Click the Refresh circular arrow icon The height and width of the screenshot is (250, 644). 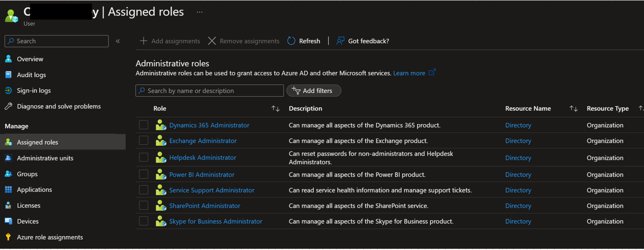point(291,41)
